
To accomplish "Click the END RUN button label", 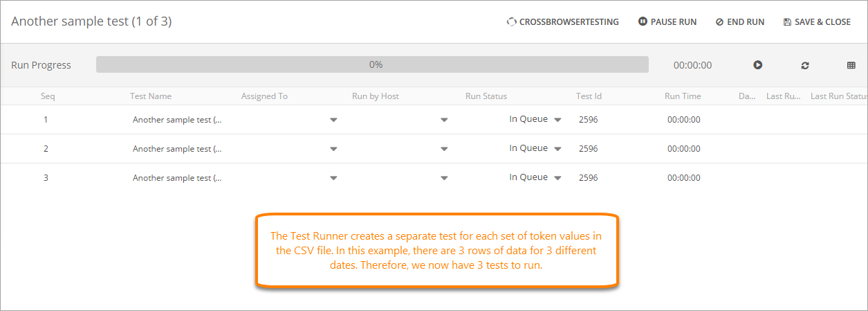I will pos(746,22).
